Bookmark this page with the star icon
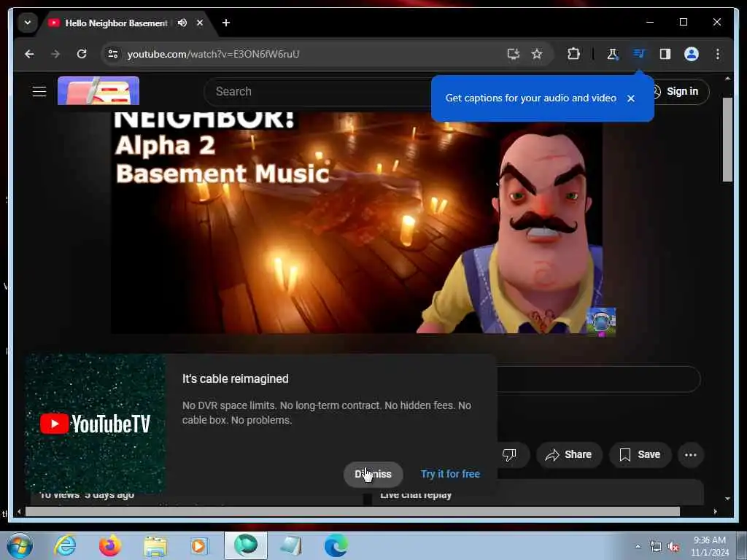 point(537,54)
